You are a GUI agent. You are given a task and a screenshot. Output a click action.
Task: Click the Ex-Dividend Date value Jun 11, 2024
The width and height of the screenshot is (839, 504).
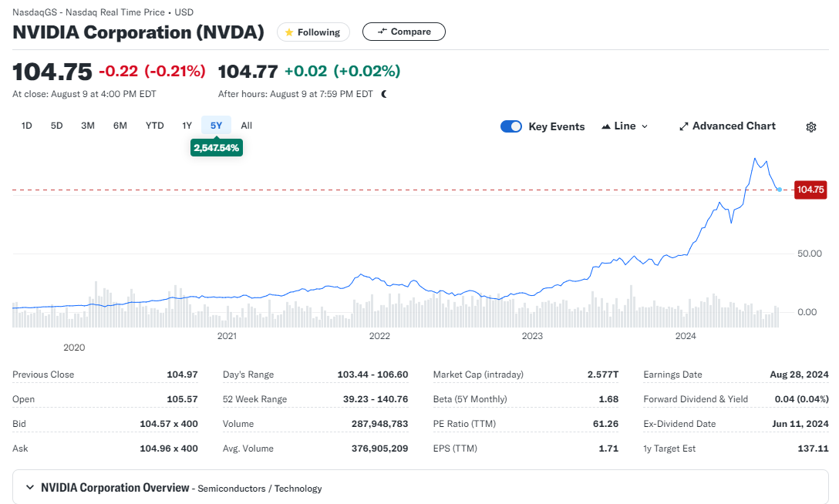click(800, 424)
